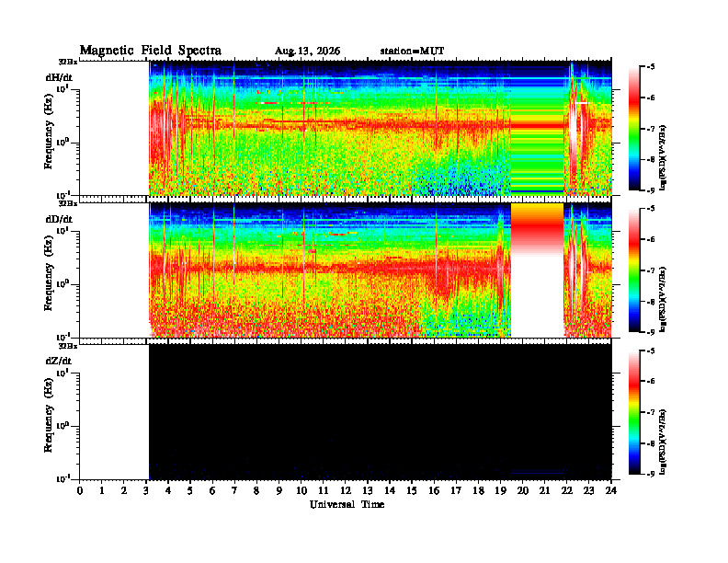Click hour tick label '11' on time axis
728x563 pixels.
[324, 491]
